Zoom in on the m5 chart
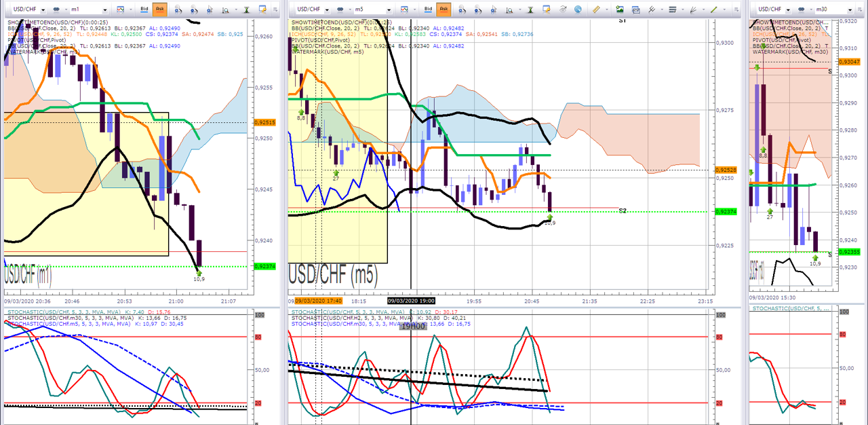 tap(462, 10)
